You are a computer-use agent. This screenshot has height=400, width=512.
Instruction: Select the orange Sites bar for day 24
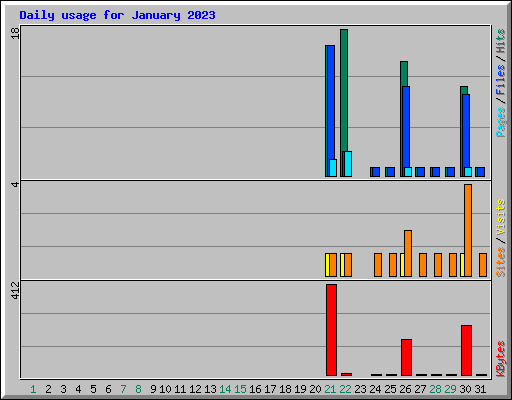[x=378, y=265]
